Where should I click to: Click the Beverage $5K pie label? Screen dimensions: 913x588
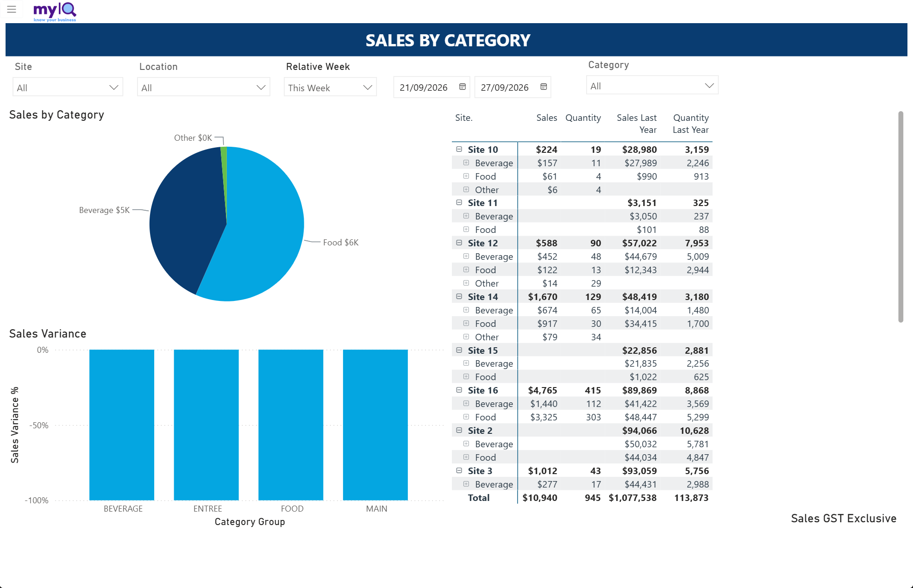coord(104,210)
